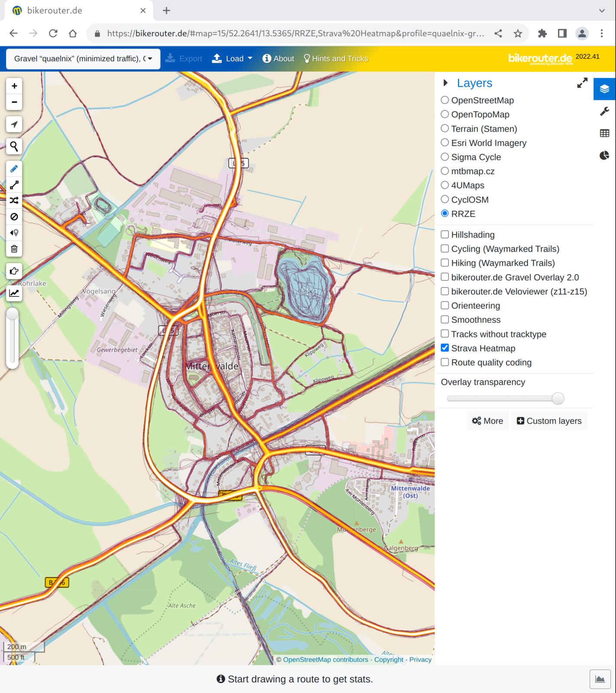This screenshot has height=693, width=616.
Task: Open the About menu item
Action: (278, 58)
